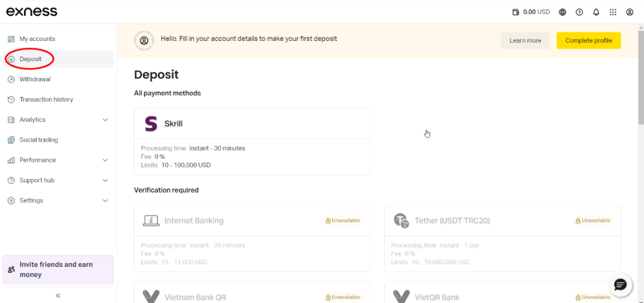
Task: Open the notifications bell
Action: point(596,12)
